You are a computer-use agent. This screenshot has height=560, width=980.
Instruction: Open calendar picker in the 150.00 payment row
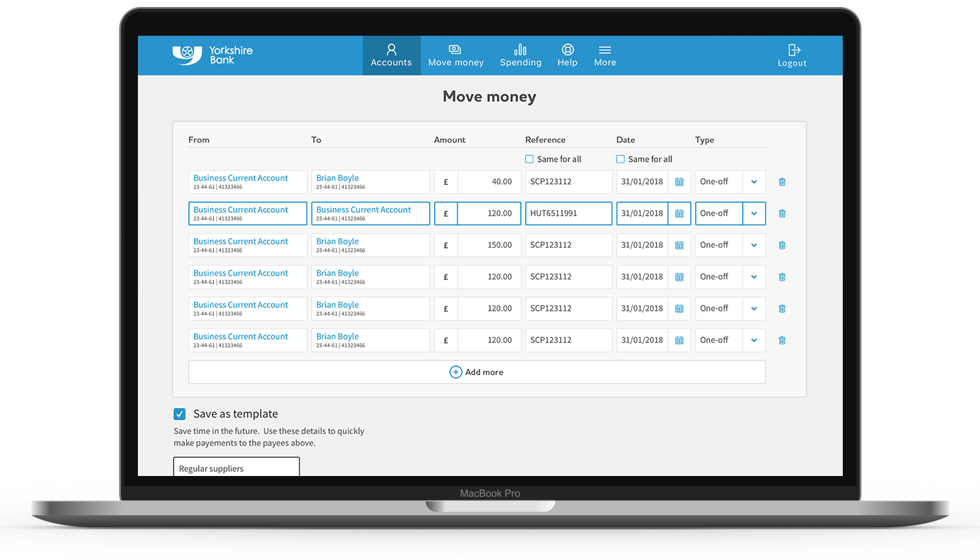[x=679, y=245]
